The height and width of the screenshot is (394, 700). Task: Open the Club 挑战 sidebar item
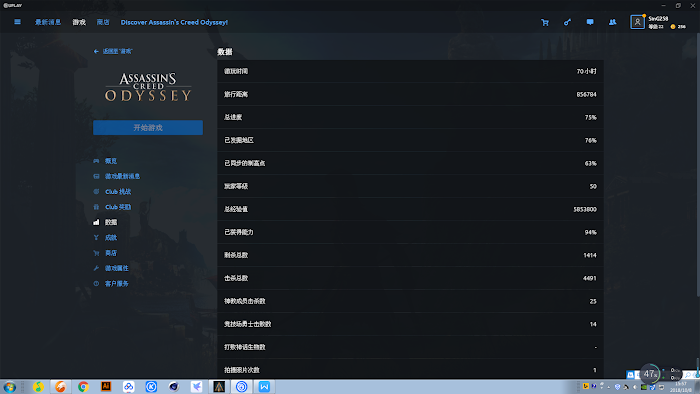118,191
